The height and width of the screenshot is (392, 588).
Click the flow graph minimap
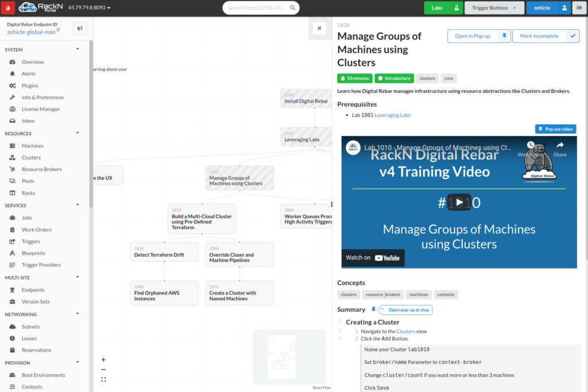(x=289, y=357)
